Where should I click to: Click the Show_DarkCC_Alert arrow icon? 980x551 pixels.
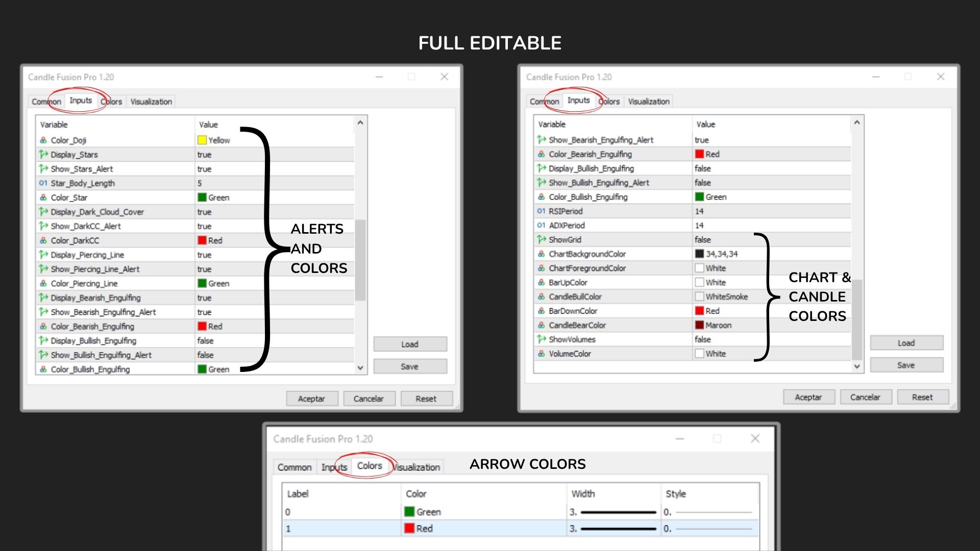click(43, 226)
